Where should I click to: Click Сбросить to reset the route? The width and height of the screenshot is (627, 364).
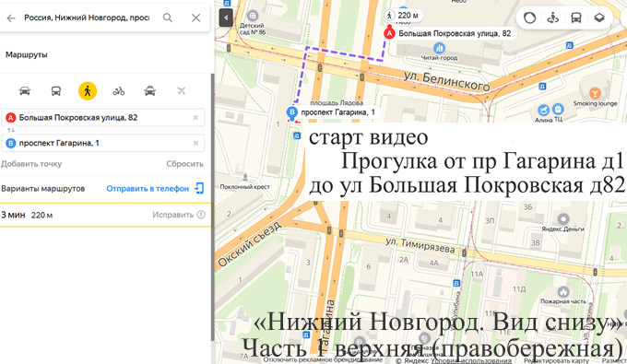pyautogui.click(x=184, y=164)
